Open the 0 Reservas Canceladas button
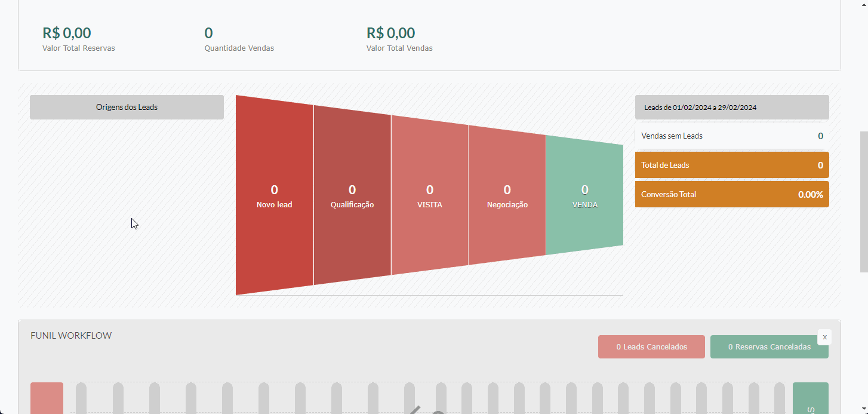This screenshot has width=868, height=414. [769, 346]
